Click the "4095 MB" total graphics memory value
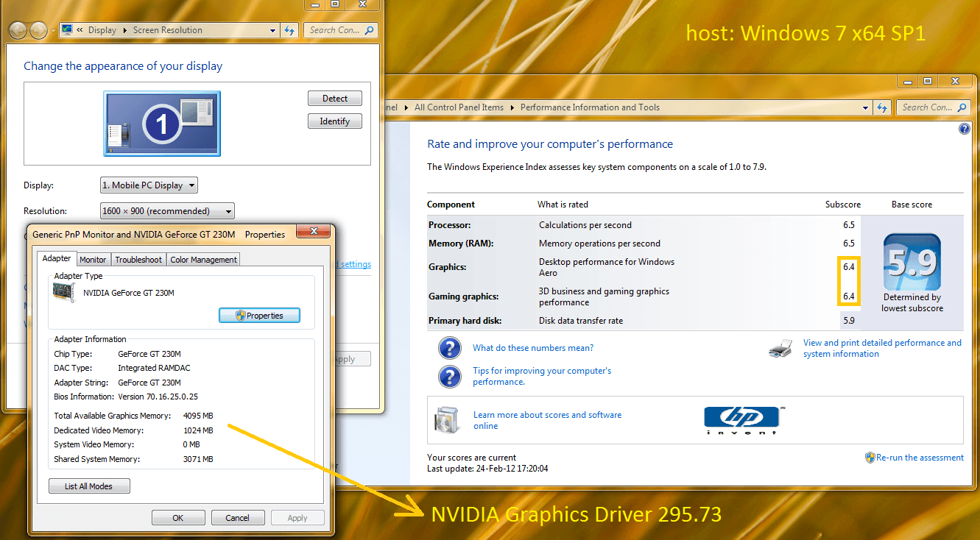The height and width of the screenshot is (540, 980). pos(198,416)
